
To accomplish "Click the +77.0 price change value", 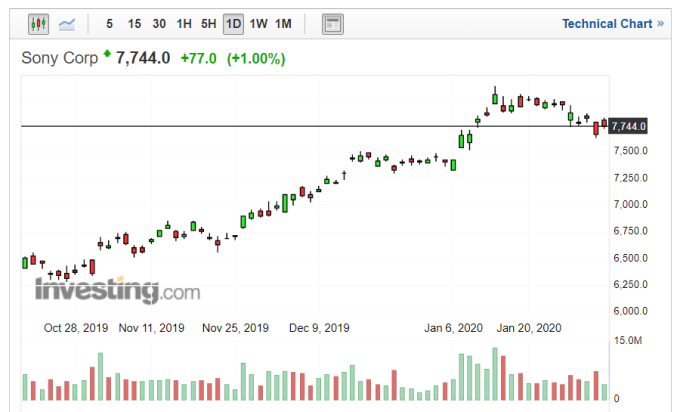I will [x=198, y=58].
